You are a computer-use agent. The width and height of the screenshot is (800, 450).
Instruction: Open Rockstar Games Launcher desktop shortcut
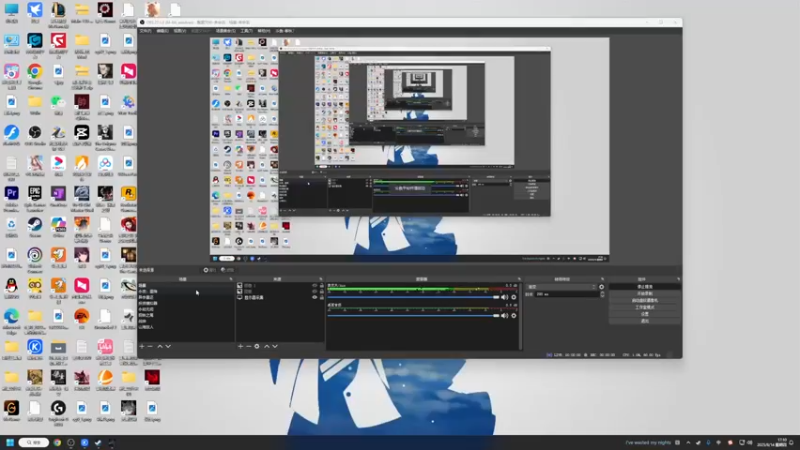(128, 198)
